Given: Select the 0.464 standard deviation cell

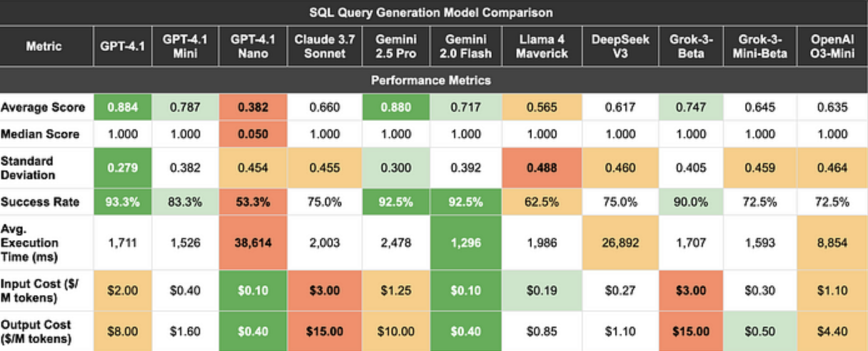Looking at the screenshot, I should point(833,168).
